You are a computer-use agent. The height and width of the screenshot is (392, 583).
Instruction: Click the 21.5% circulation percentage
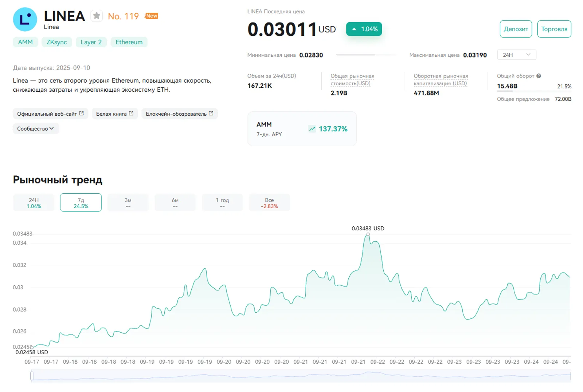pos(564,87)
